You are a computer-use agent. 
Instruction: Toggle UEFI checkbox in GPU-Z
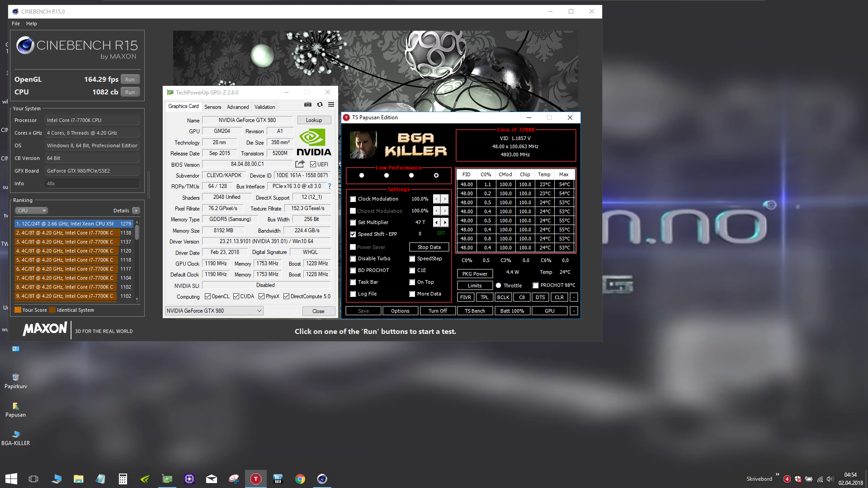click(313, 164)
